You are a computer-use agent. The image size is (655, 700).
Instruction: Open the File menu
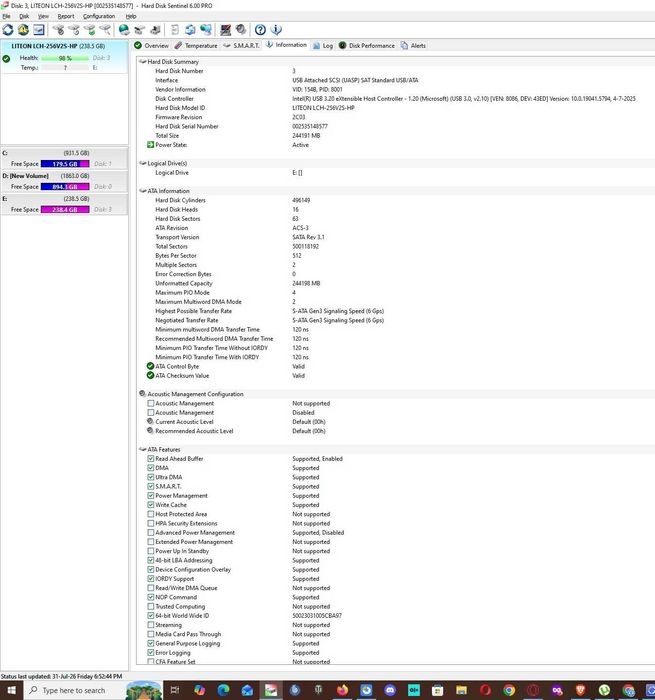(x=6, y=16)
